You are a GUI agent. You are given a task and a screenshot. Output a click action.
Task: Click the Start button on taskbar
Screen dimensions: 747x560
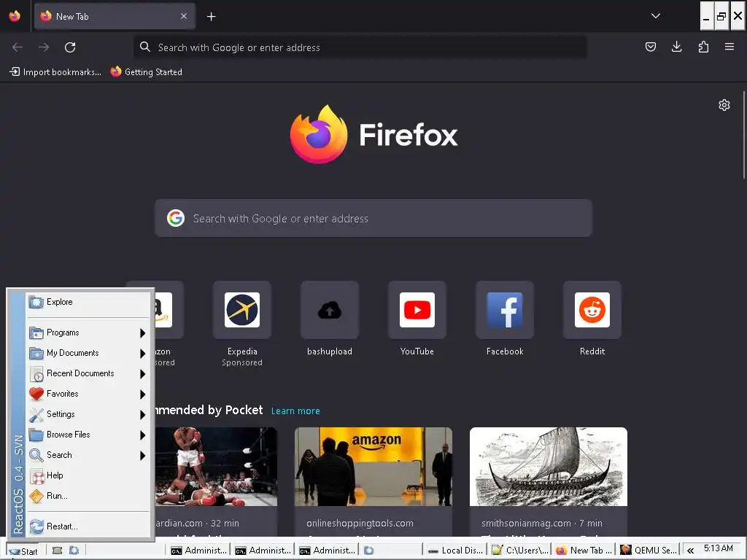(23, 551)
